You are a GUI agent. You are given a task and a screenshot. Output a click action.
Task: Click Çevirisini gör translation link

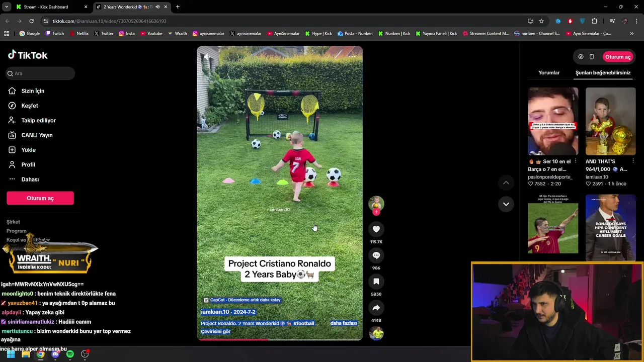(x=216, y=332)
